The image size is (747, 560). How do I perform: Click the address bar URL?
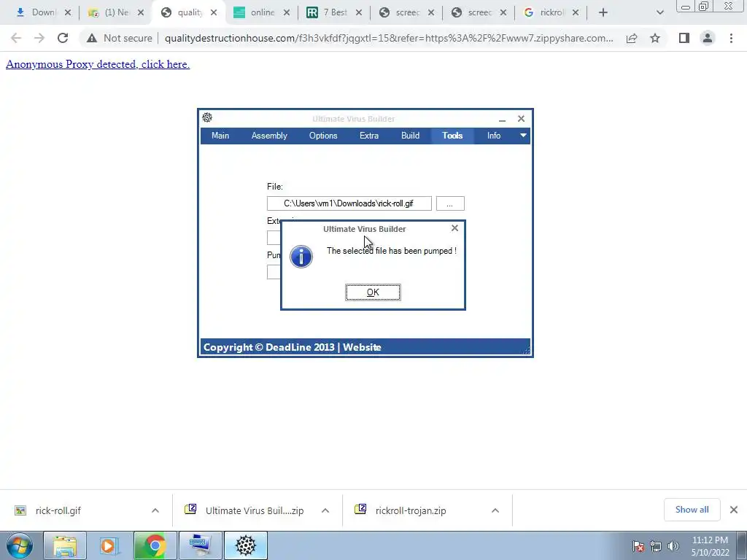tap(389, 38)
